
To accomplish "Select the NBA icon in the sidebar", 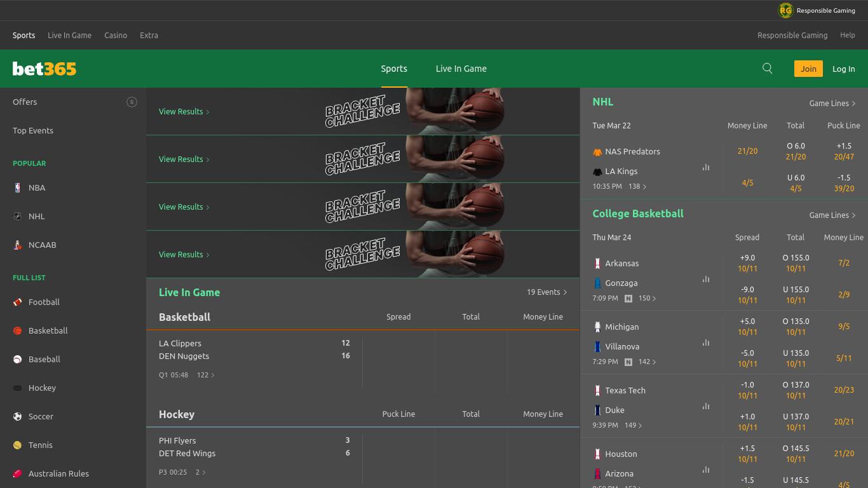I will [x=18, y=187].
